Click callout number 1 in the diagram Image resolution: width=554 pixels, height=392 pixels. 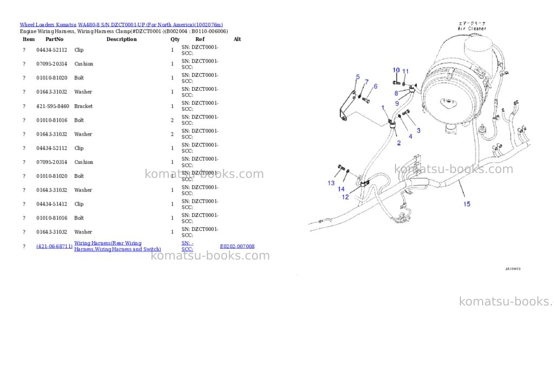pyautogui.click(x=383, y=108)
